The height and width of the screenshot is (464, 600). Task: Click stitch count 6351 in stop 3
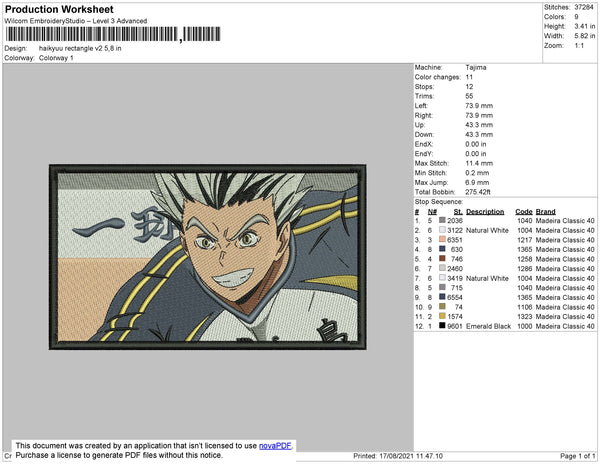click(x=455, y=240)
